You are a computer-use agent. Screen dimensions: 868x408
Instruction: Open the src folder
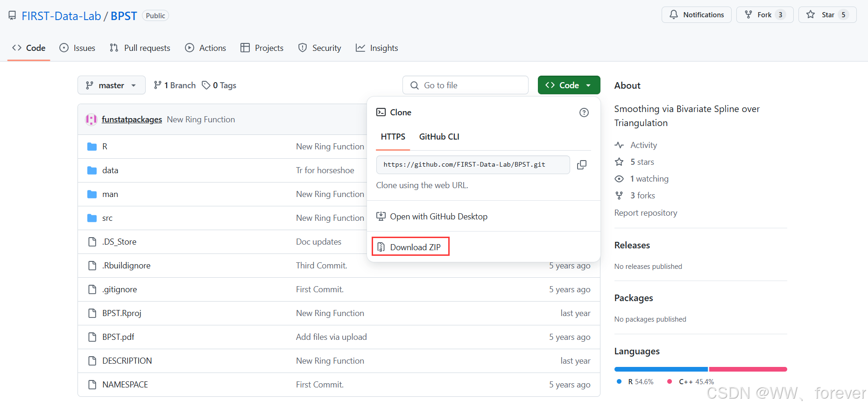[107, 218]
